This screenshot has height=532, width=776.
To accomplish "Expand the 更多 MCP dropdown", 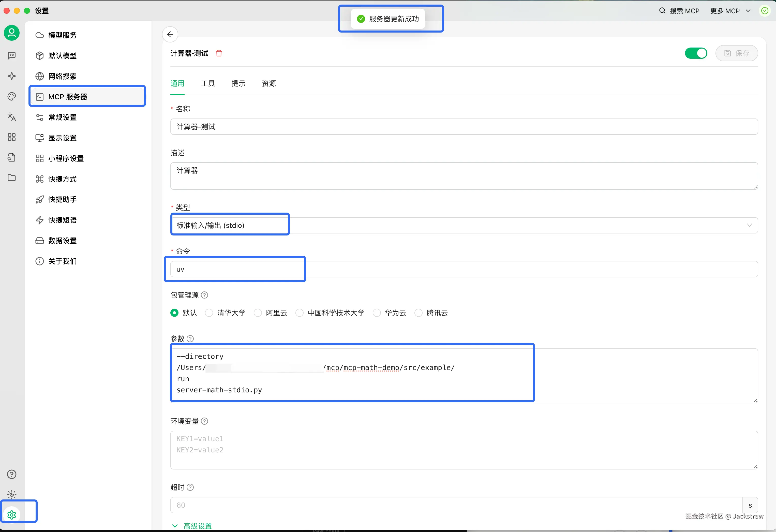I will pos(729,11).
